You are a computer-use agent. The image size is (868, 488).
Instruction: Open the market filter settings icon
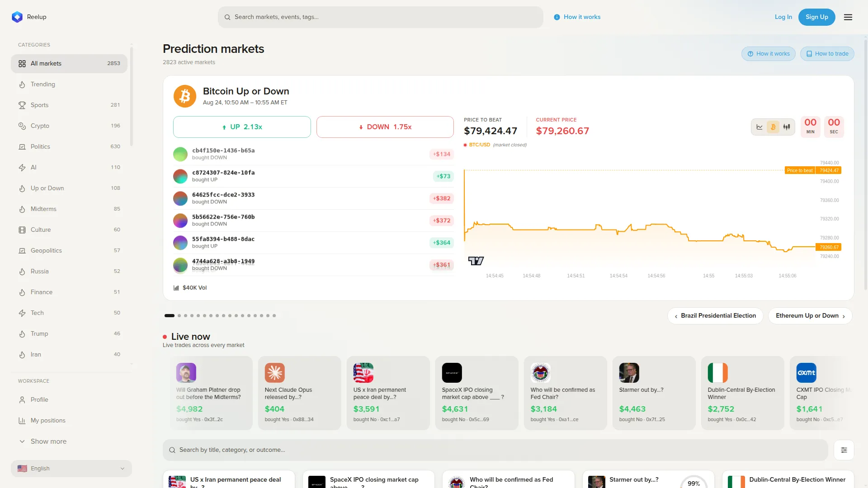point(844,450)
